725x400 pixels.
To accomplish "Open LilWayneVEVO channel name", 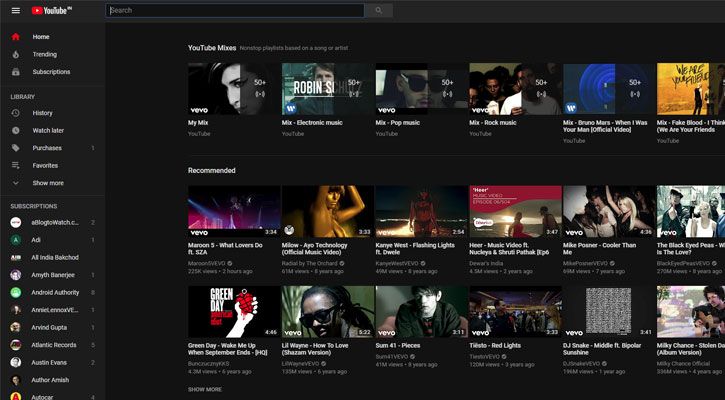I will (x=301, y=363).
